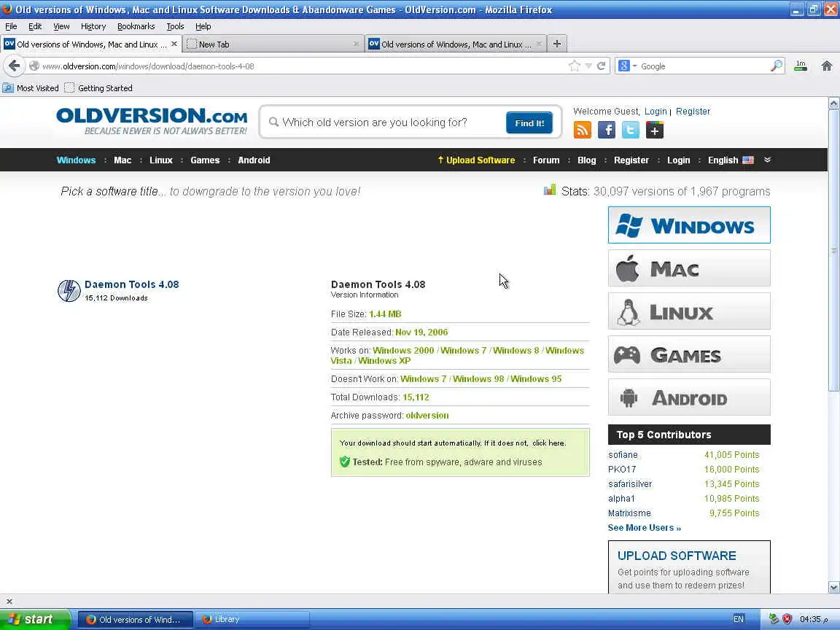The image size is (840, 630).
Task: Click the 'click here' download link
Action: [548, 443]
